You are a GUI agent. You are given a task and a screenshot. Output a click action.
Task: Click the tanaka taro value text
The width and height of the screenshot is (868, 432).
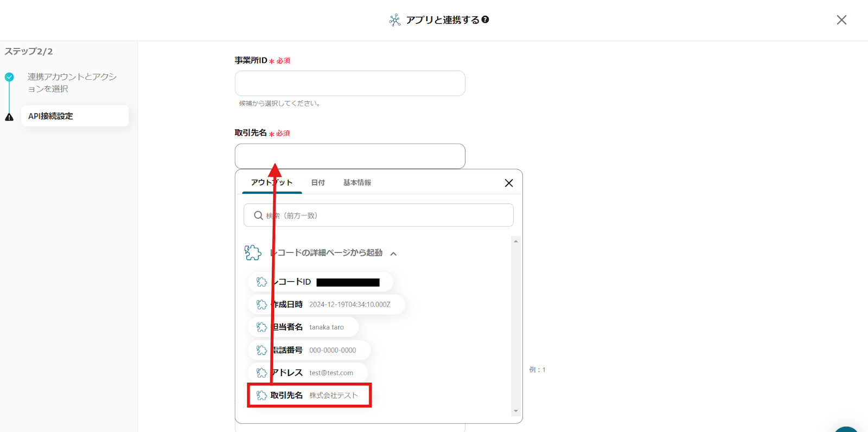pyautogui.click(x=327, y=327)
